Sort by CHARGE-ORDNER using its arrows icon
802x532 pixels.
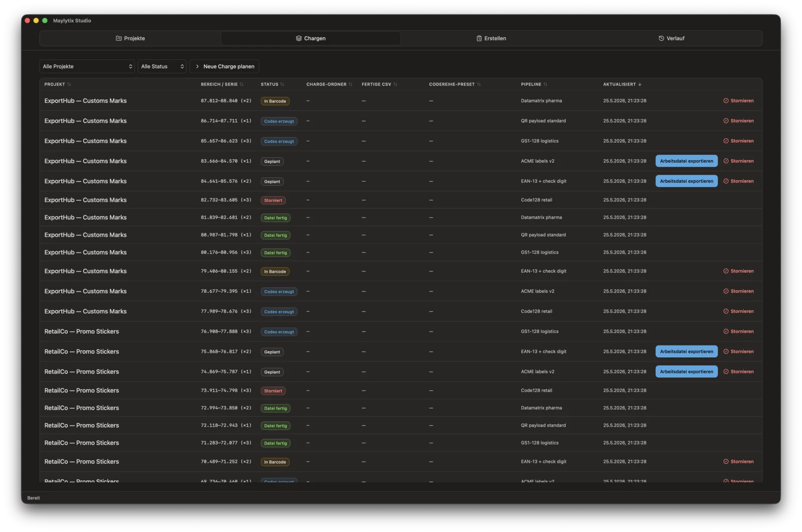[x=350, y=84]
